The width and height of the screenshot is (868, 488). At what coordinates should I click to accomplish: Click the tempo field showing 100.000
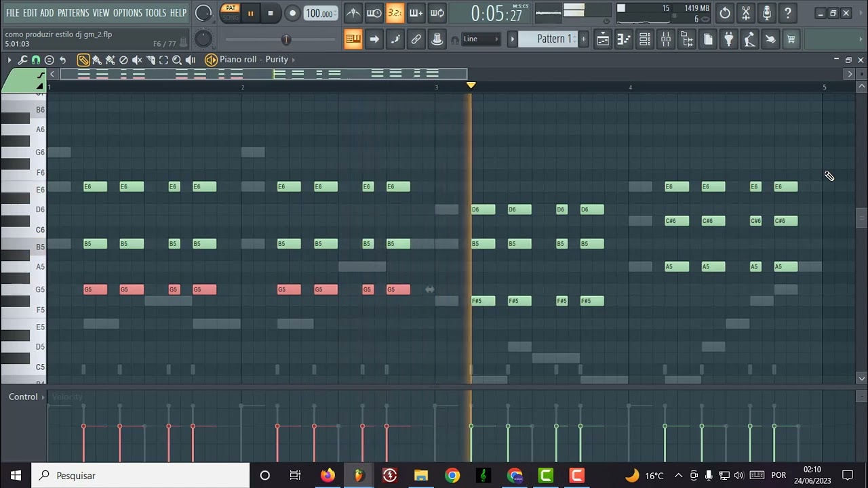click(x=319, y=14)
